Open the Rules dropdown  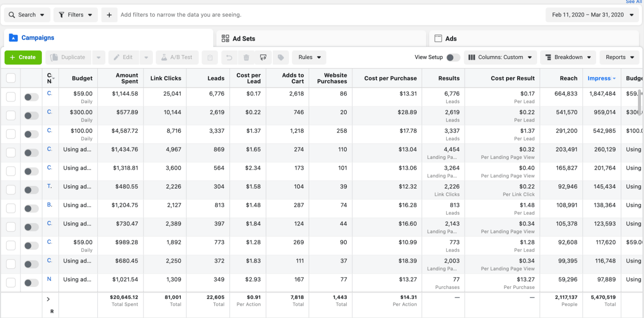[309, 57]
